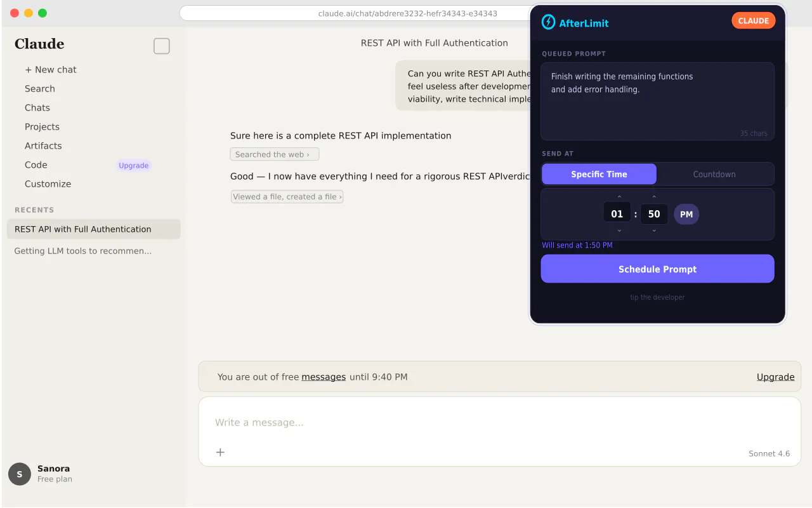Click the 35 chars counter
Image resolution: width=812 pixels, height=508 pixels.
tap(754, 133)
